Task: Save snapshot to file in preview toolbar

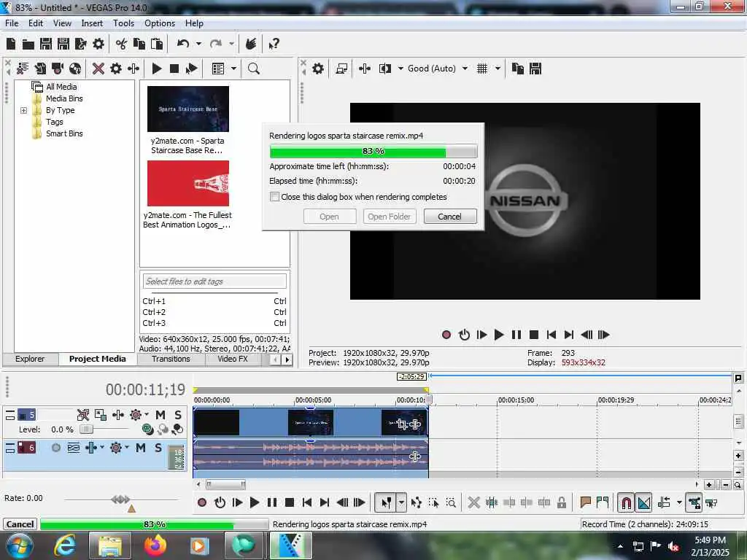Action: point(535,69)
